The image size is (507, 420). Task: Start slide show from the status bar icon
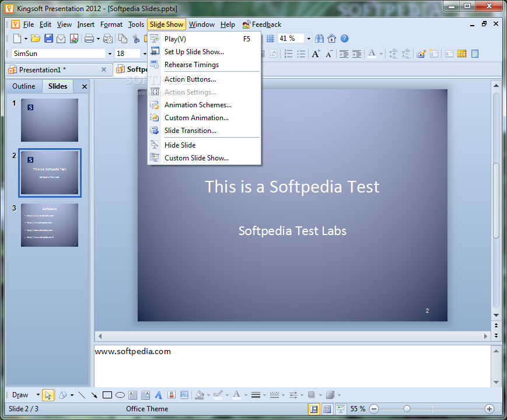click(340, 409)
